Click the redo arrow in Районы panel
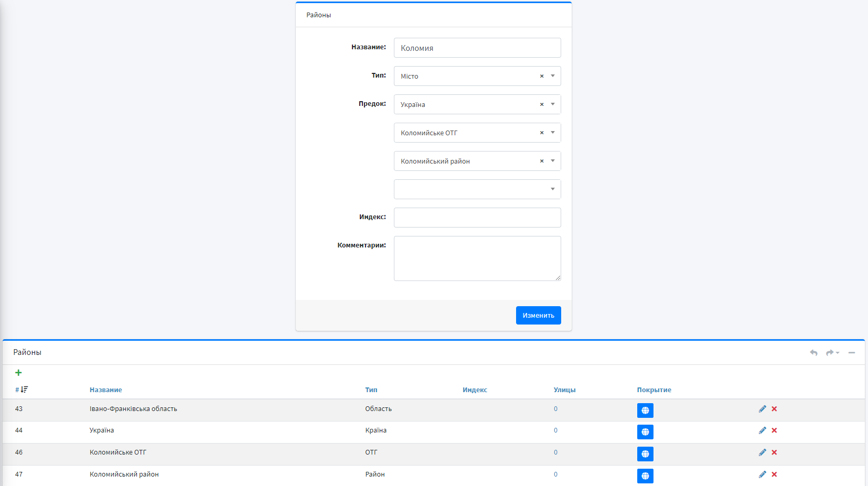The image size is (868, 486). [830, 353]
